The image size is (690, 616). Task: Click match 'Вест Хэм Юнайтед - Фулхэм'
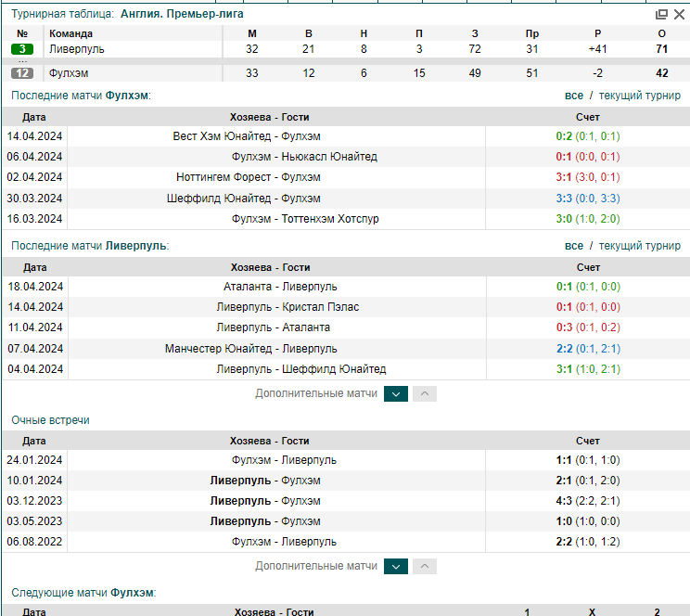247,136
